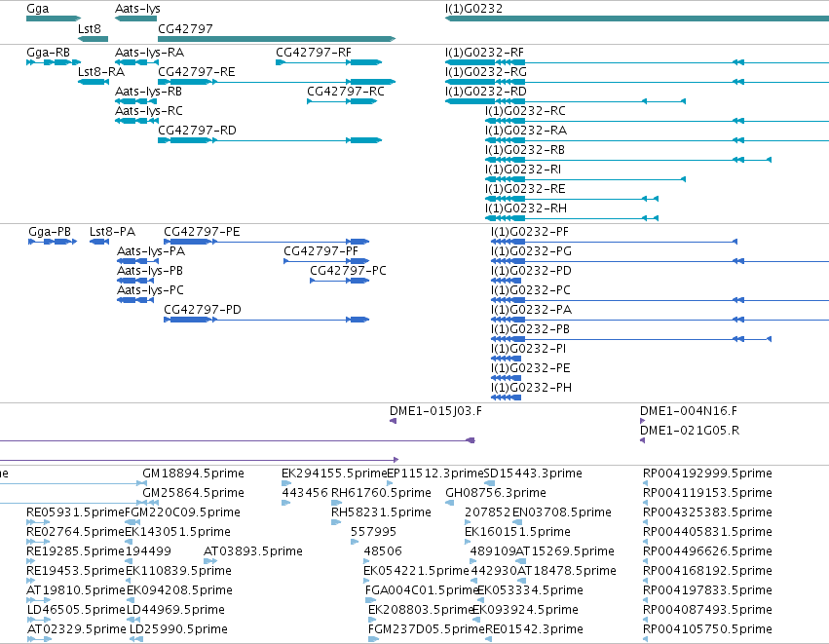
Task: Click transcript CG42797-RD label
Action: pyautogui.click(x=197, y=131)
